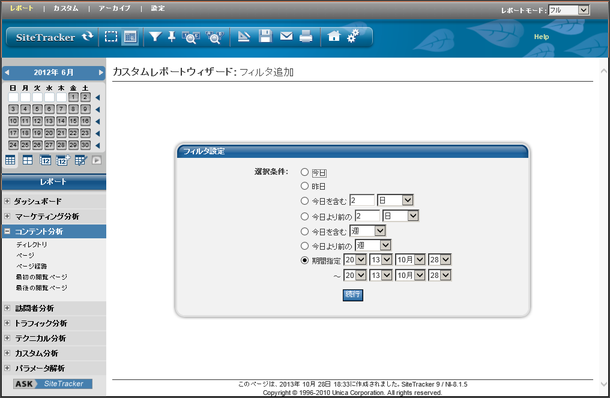Go to next month in calendar
The image size is (610, 398).
tap(101, 72)
